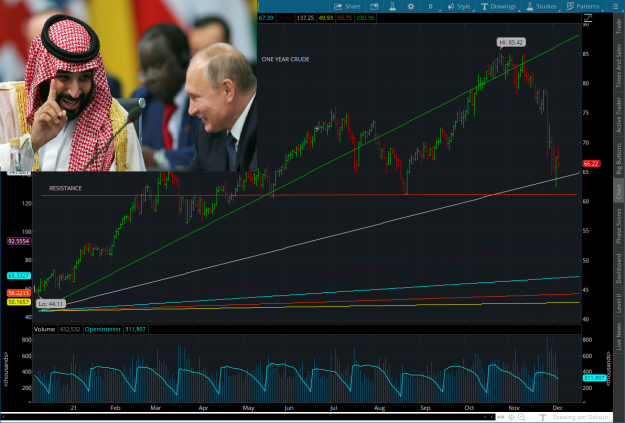
Task: Click the Volume study label
Action: 44,329
